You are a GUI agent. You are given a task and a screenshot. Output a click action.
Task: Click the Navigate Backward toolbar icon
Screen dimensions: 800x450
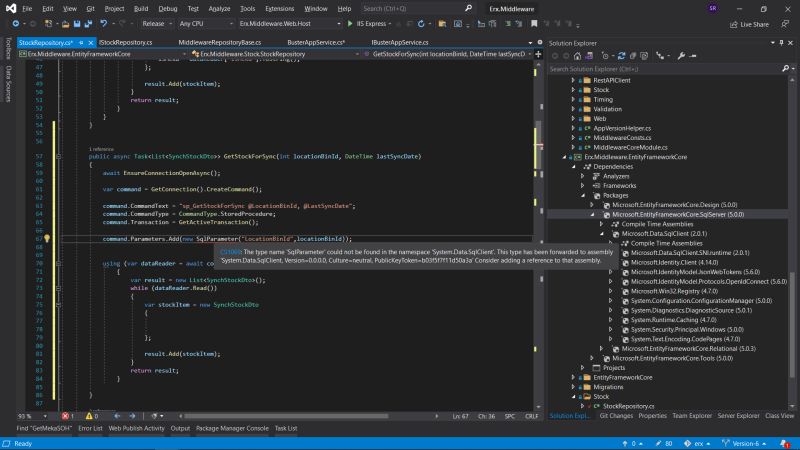[x=16, y=24]
